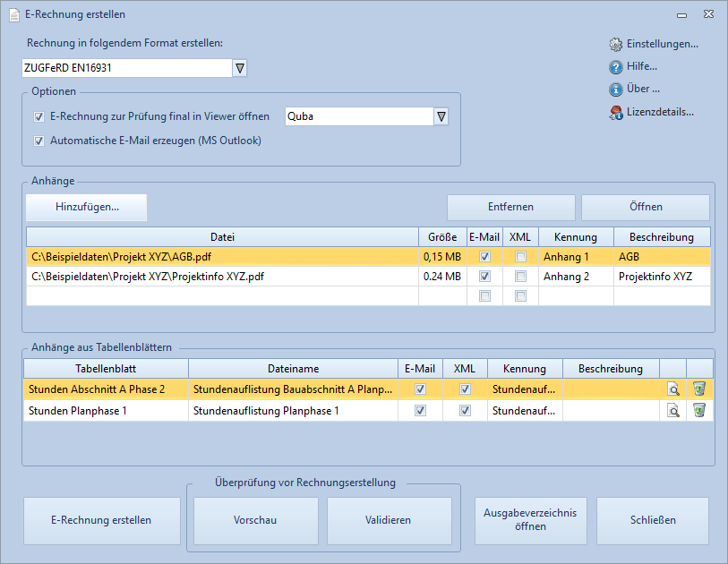Minimize the E-Rechnung erstellen window
The image size is (728, 564).
click(681, 15)
